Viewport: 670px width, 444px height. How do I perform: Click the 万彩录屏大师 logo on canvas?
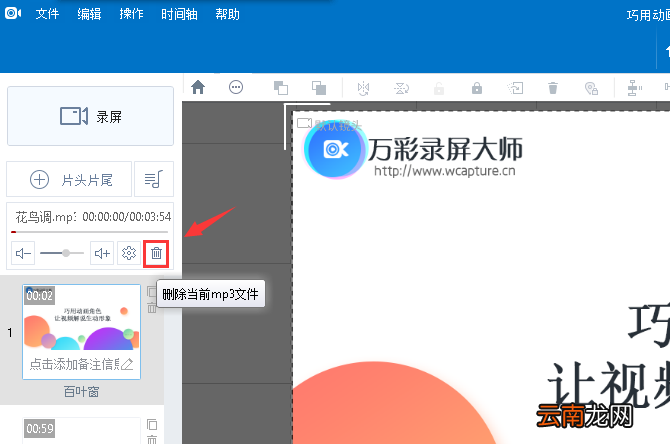[x=413, y=150]
